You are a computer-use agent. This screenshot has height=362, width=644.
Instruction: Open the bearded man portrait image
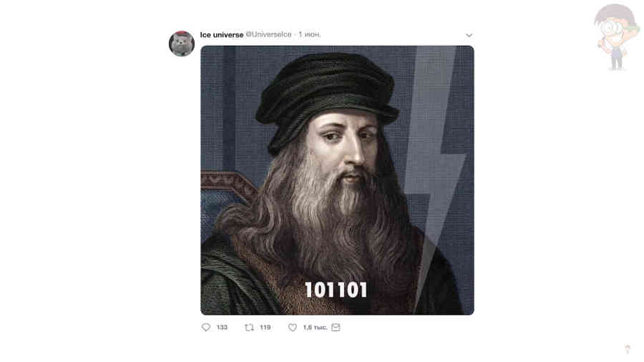coord(337,180)
